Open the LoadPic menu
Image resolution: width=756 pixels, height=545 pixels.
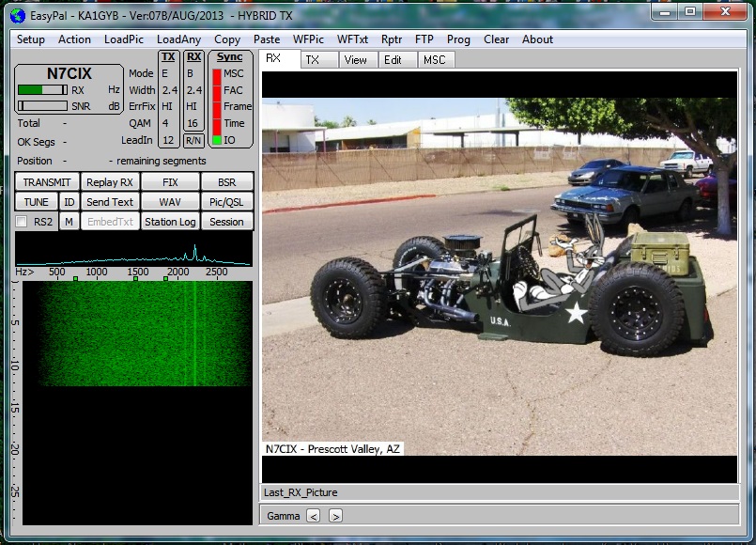[122, 39]
